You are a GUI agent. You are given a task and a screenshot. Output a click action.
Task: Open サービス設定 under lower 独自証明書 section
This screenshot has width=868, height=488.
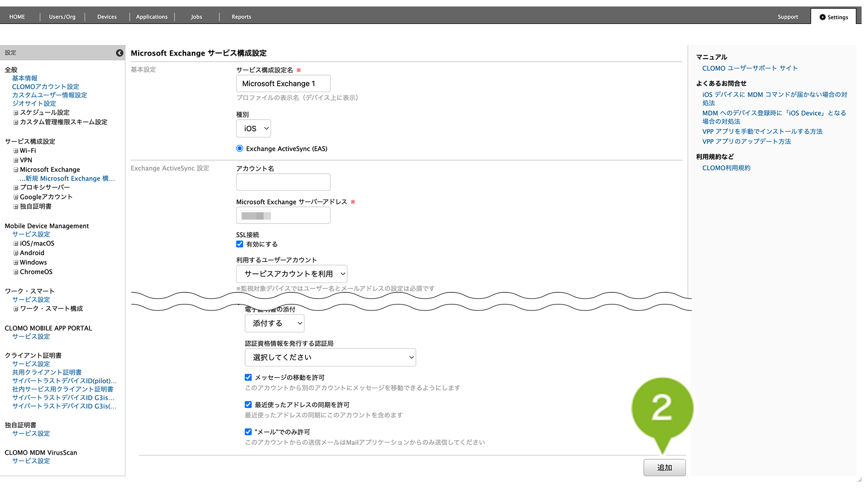pos(31,433)
